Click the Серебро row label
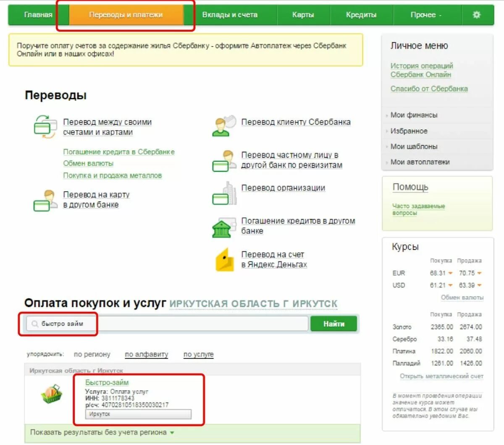504x445 pixels. click(x=404, y=339)
